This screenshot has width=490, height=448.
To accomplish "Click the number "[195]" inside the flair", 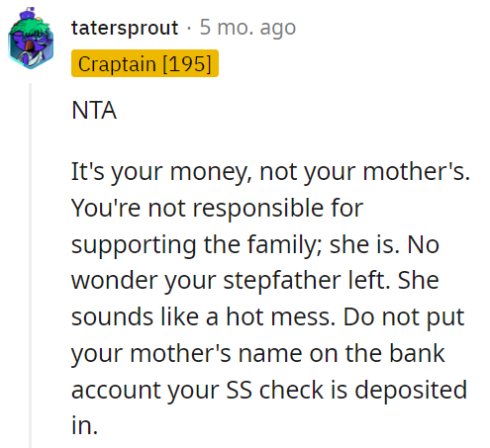I will pyautogui.click(x=187, y=63).
